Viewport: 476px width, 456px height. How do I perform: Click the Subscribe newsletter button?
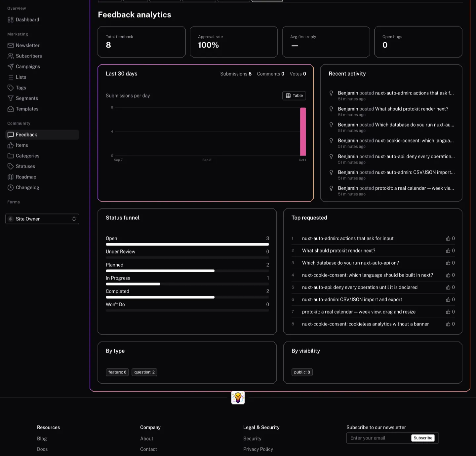[423, 438]
